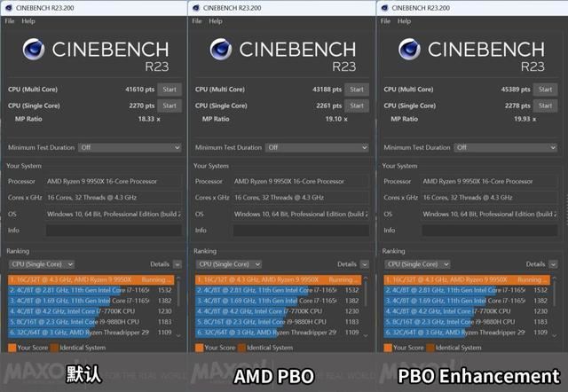This screenshot has height=392, width=568.
Task: Select i7-7700K ranking row in PBO Enhancement window
Action: coord(467,311)
